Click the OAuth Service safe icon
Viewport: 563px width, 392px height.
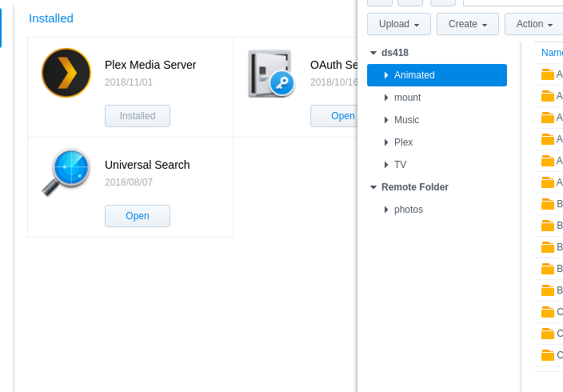[270, 73]
